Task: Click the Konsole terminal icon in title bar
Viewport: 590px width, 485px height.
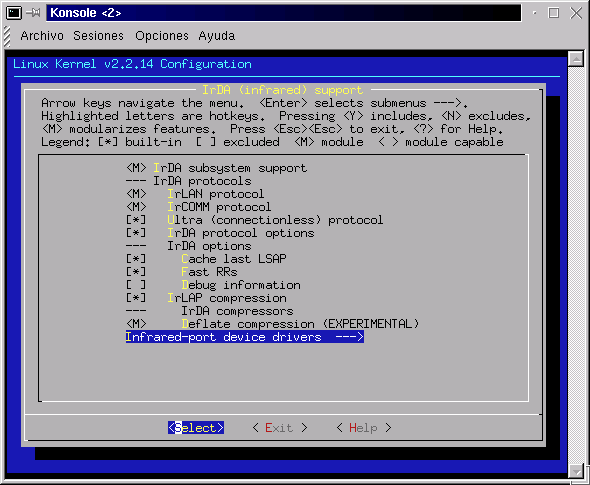Action: [14, 13]
